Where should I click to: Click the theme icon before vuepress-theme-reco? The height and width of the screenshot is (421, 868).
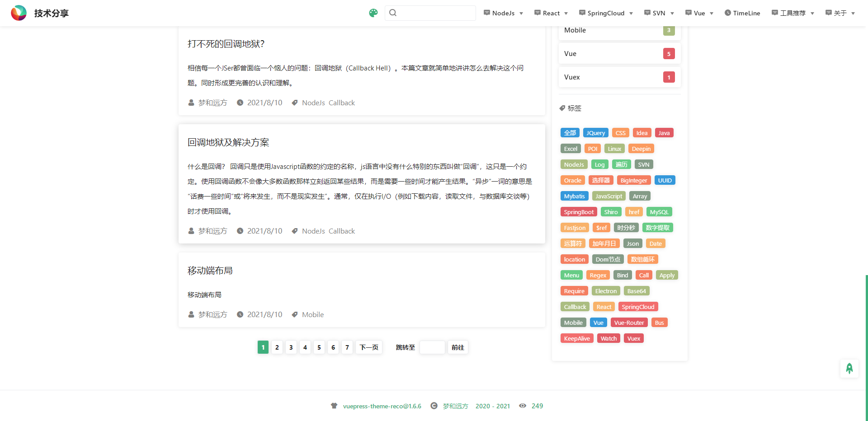(x=334, y=406)
